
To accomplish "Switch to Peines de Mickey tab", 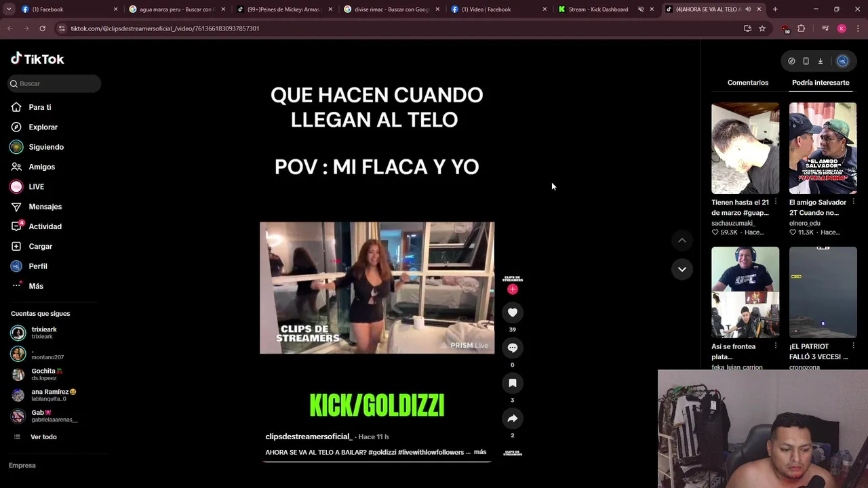I will point(283,9).
